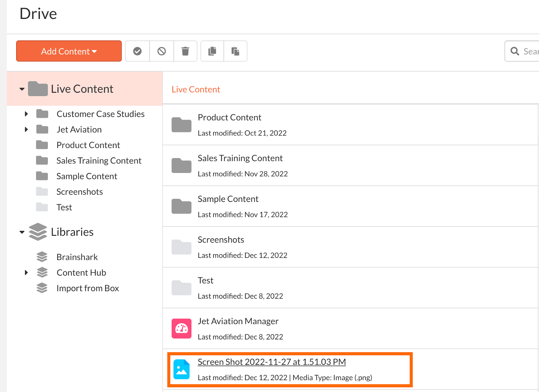Expand the Jet Aviation folder arrow
This screenshot has width=539, height=392.
pos(26,129)
